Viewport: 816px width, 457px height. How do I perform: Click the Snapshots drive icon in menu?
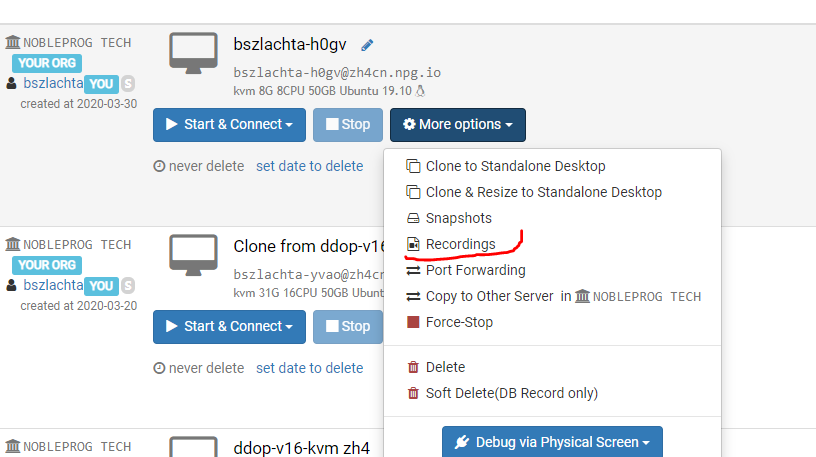[413, 218]
